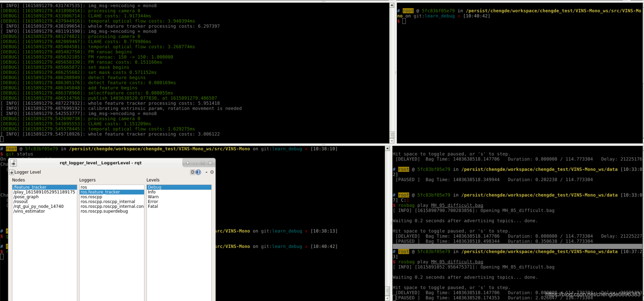Click the 'FM ransac: 150 -> 150: 1.000000' line
Viewport: 644px width, 301px height.
[x=87, y=57]
